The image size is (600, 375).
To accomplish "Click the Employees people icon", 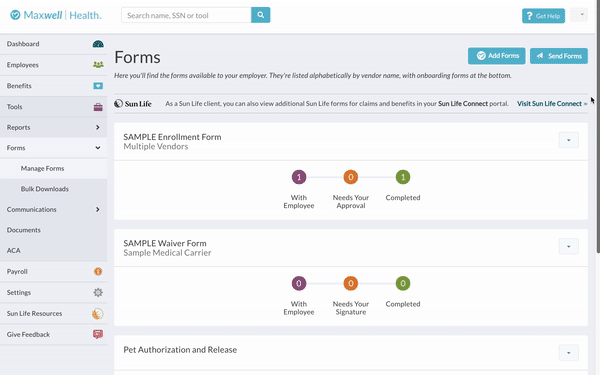I will pyautogui.click(x=98, y=65).
